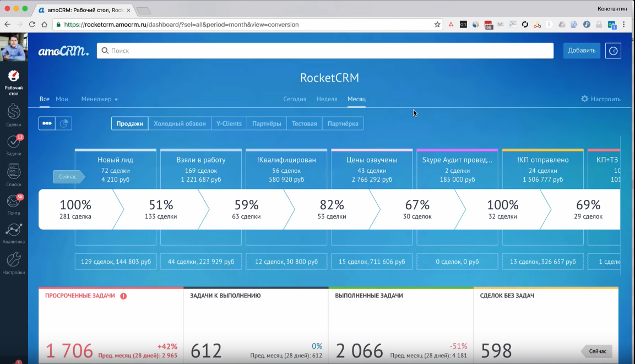The width and height of the screenshot is (635, 364).
Task: Click the Просроченные задачи widget
Action: point(111,325)
